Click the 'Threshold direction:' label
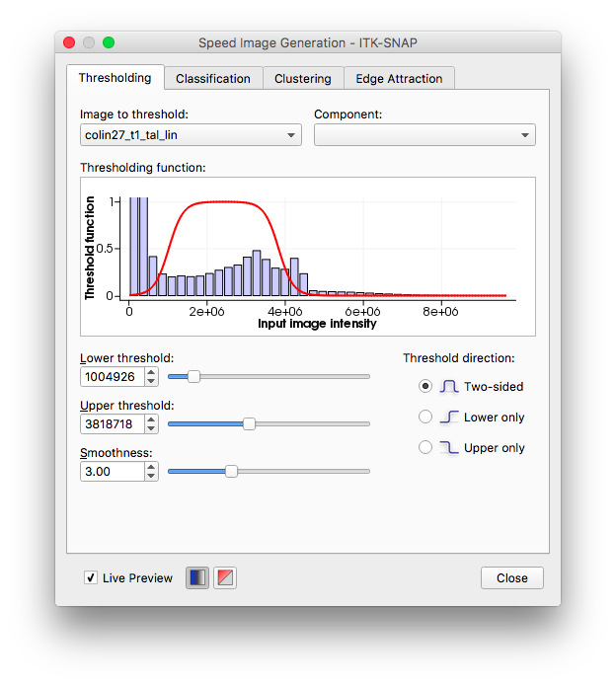 [459, 358]
